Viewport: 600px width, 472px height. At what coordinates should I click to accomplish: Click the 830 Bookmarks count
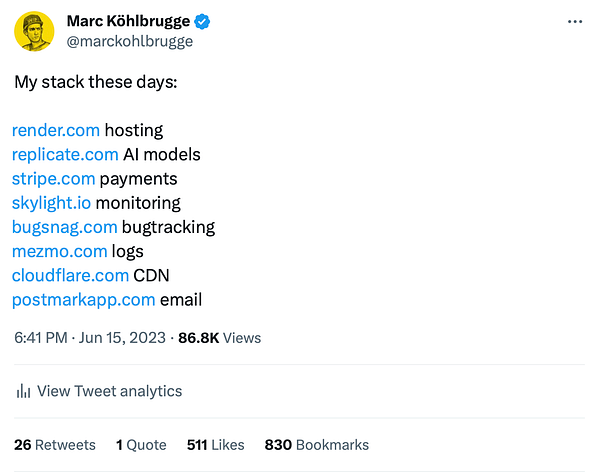[x=317, y=445]
